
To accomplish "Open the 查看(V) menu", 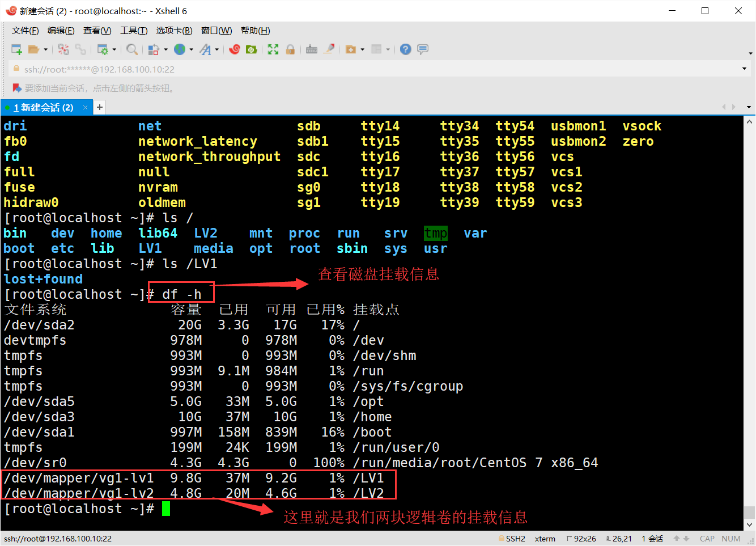I will coord(97,31).
